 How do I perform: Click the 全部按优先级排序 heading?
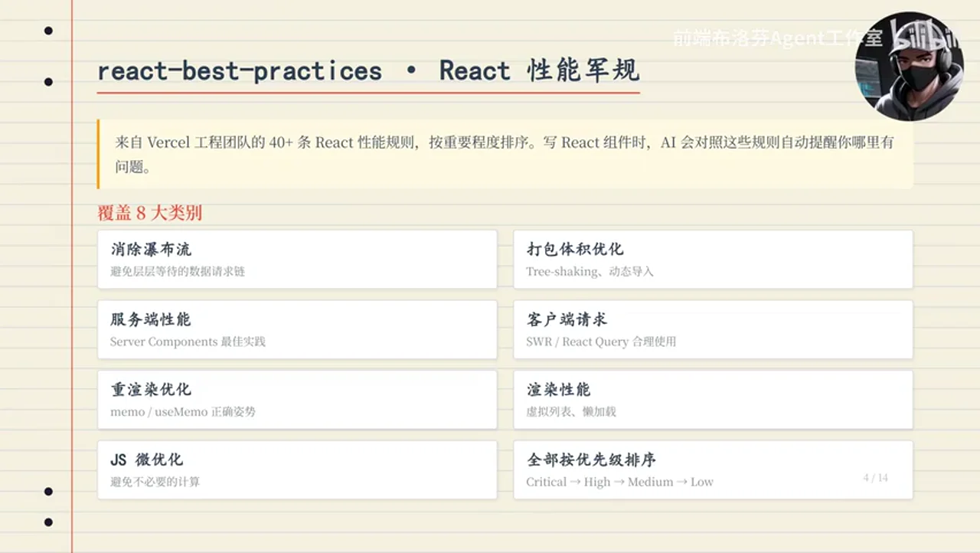[x=591, y=460]
